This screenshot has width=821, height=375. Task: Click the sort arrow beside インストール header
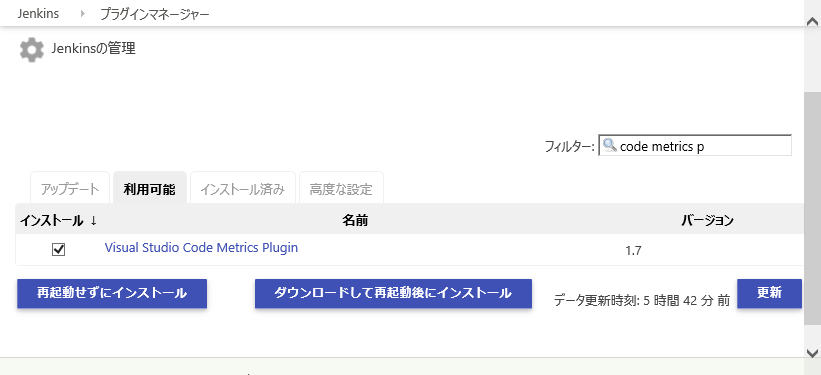click(x=93, y=220)
